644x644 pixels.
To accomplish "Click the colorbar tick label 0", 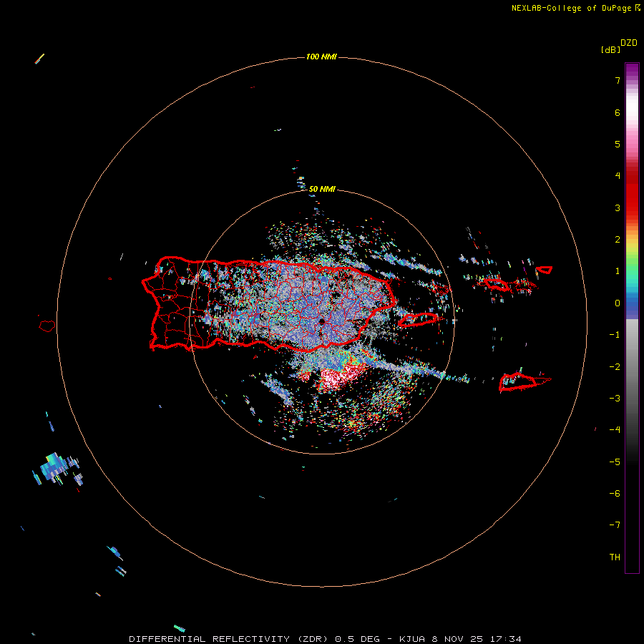I will (x=618, y=303).
